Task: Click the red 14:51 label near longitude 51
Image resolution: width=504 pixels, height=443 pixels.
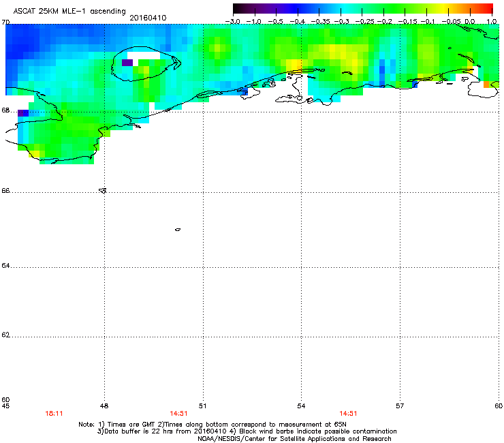Action: (178, 414)
